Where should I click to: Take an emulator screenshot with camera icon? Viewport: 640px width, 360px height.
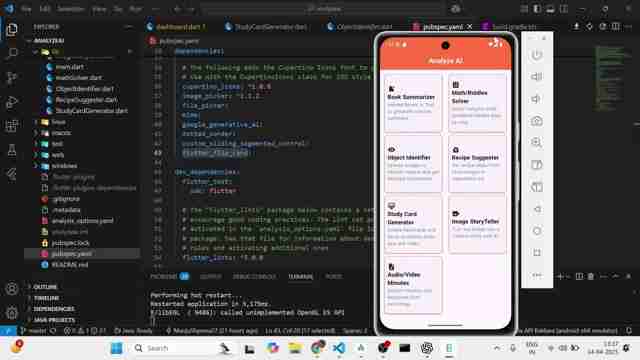tap(536, 121)
